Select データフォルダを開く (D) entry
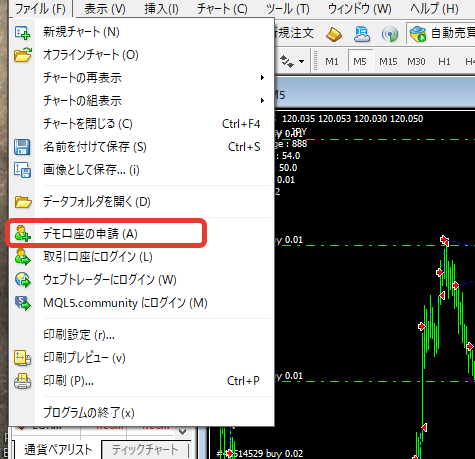 click(141, 202)
